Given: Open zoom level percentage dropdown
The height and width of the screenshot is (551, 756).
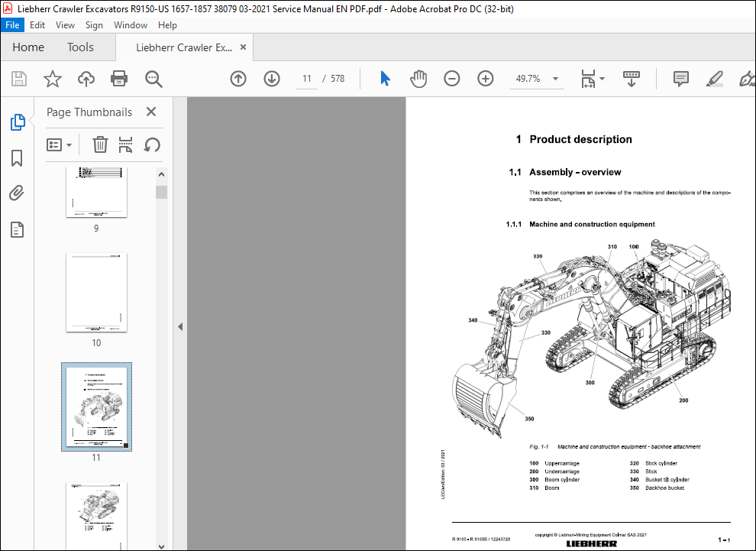Looking at the screenshot, I should coord(555,79).
